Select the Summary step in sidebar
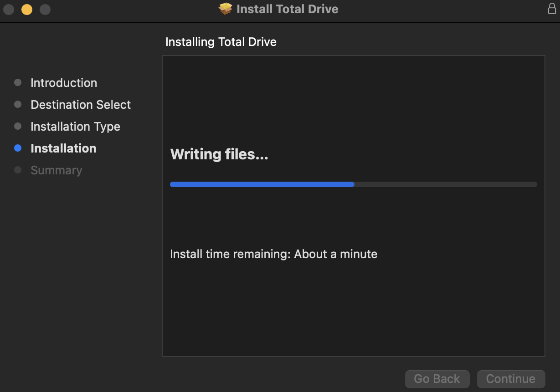560x392 pixels. click(x=57, y=170)
